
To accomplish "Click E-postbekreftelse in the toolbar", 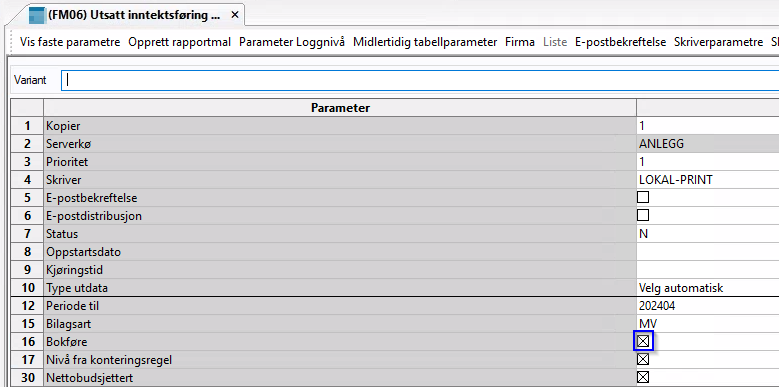I will [x=620, y=42].
